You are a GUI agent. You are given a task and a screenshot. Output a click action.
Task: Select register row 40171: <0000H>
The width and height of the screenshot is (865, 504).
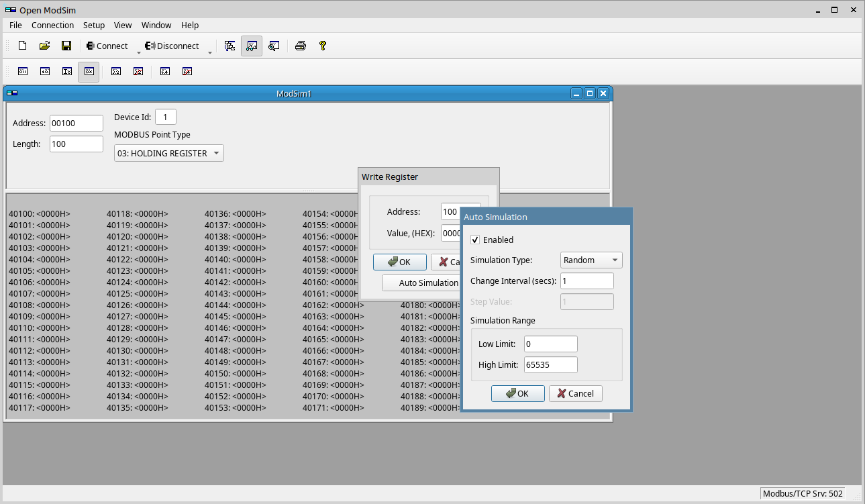(x=334, y=407)
